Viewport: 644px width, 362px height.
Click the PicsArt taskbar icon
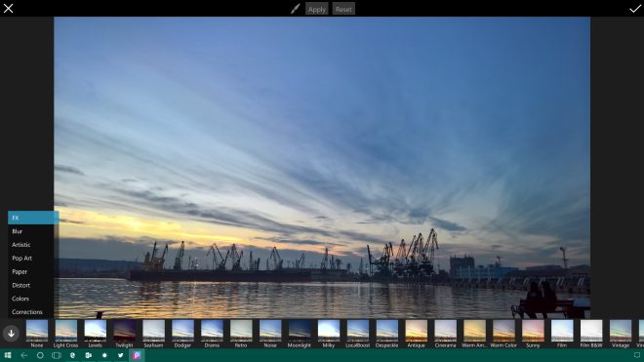point(137,355)
